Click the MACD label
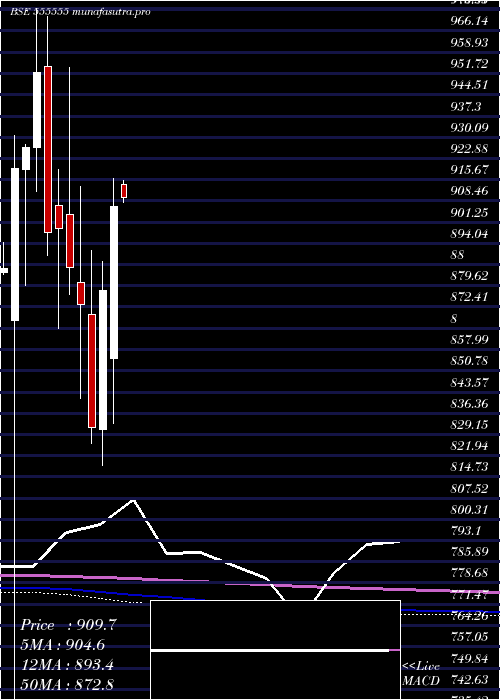 (422, 680)
